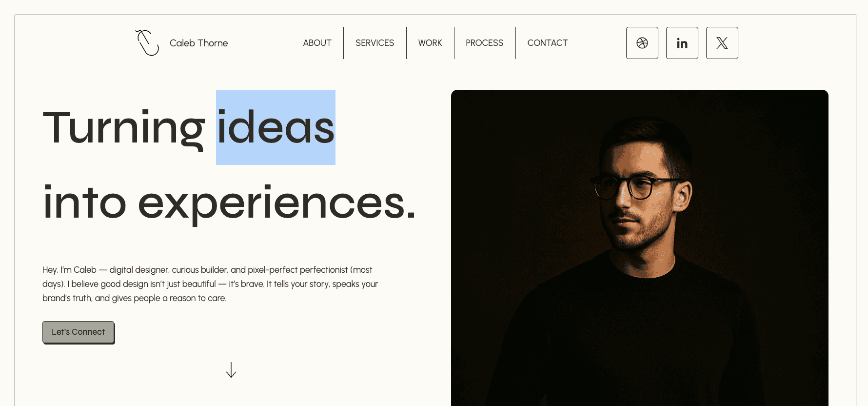The width and height of the screenshot is (868, 406).
Task: Click the highlighted word "ideas"
Action: 276,128
